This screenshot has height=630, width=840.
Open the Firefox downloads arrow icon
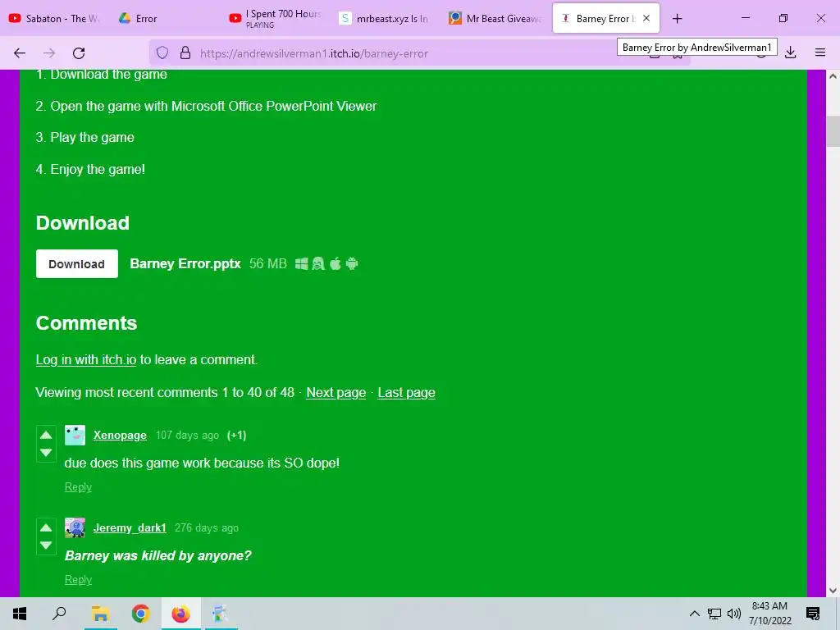click(x=790, y=53)
